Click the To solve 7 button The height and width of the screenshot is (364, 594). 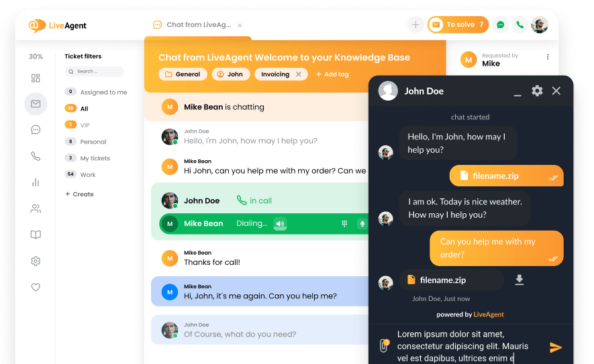pos(458,25)
